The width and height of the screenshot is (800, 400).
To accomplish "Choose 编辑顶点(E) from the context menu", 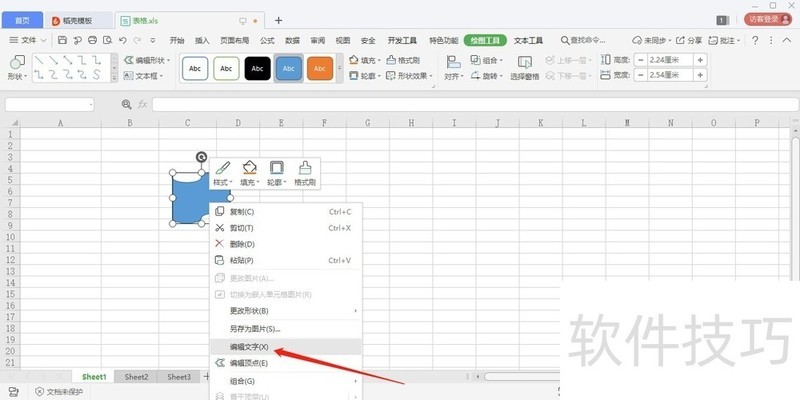I will (x=286, y=363).
